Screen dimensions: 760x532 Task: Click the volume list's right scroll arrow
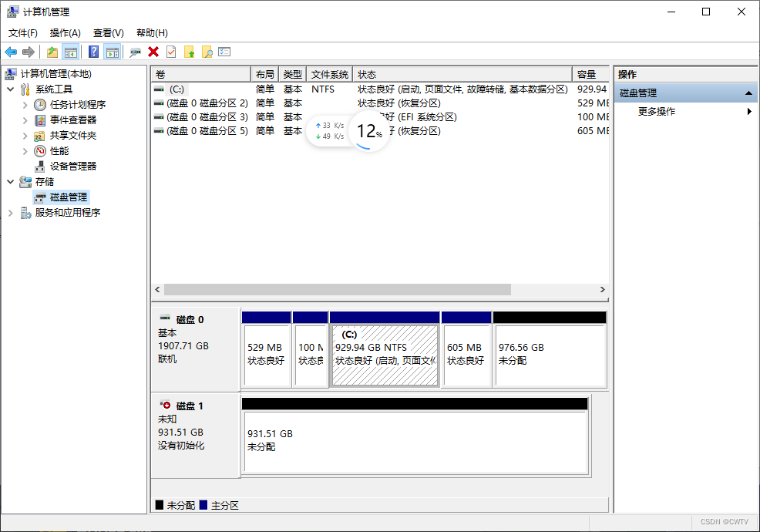[603, 290]
